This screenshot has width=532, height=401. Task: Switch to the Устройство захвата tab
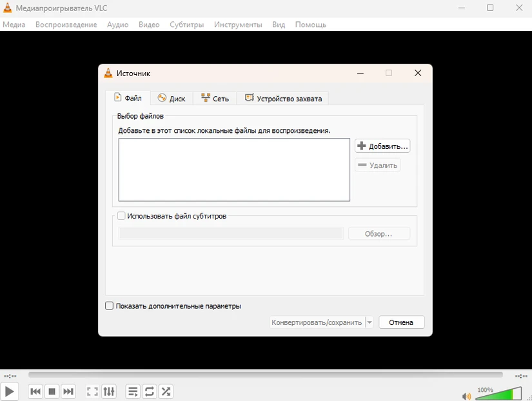click(283, 99)
